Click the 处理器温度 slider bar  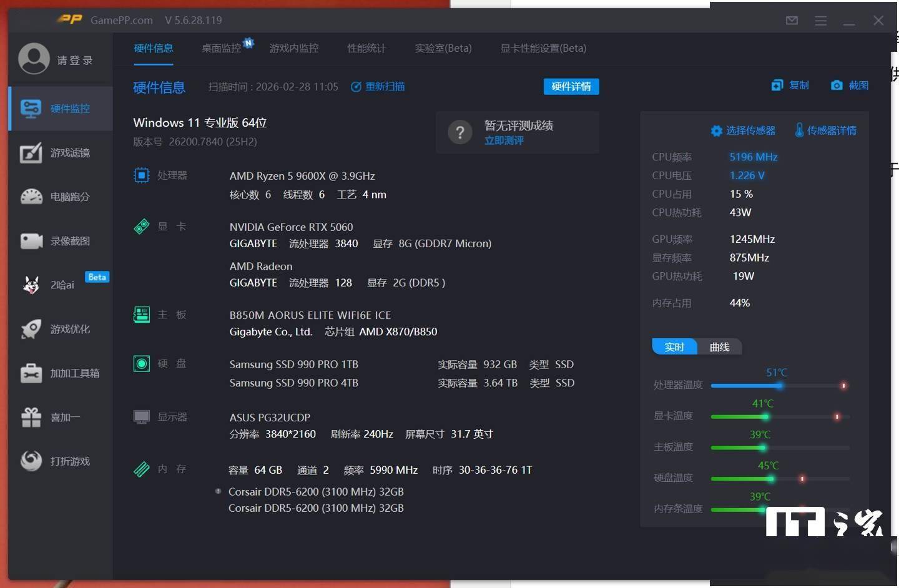click(x=779, y=386)
